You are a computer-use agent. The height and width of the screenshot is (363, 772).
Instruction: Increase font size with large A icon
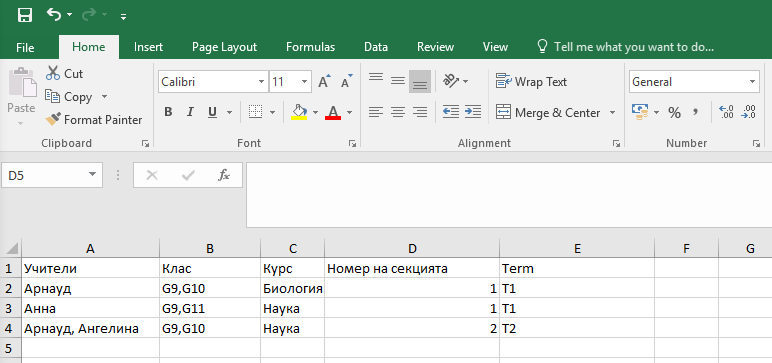[324, 82]
